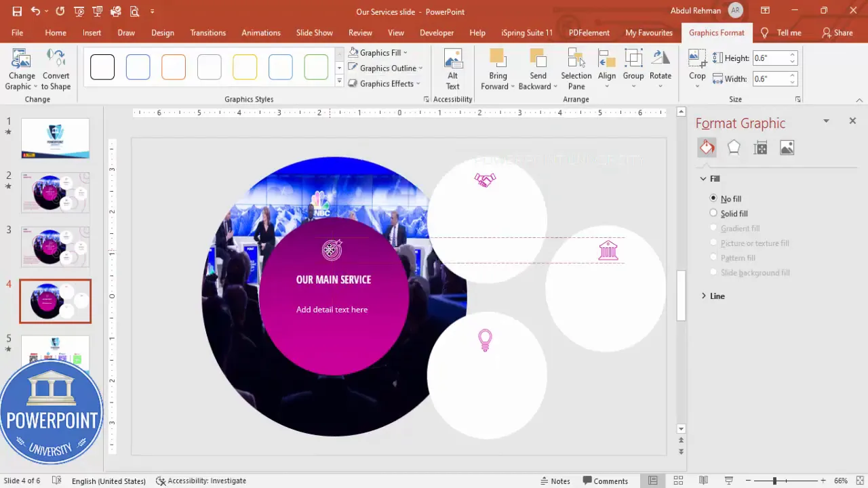The height and width of the screenshot is (488, 868).
Task: Open Customize Quick Access Toolbar dropdown
Action: coord(153,12)
